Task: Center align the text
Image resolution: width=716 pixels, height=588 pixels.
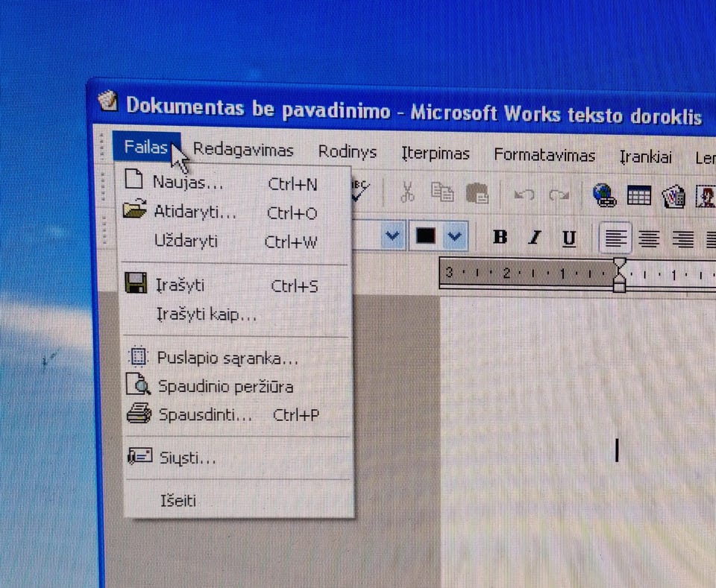Action: click(x=649, y=239)
